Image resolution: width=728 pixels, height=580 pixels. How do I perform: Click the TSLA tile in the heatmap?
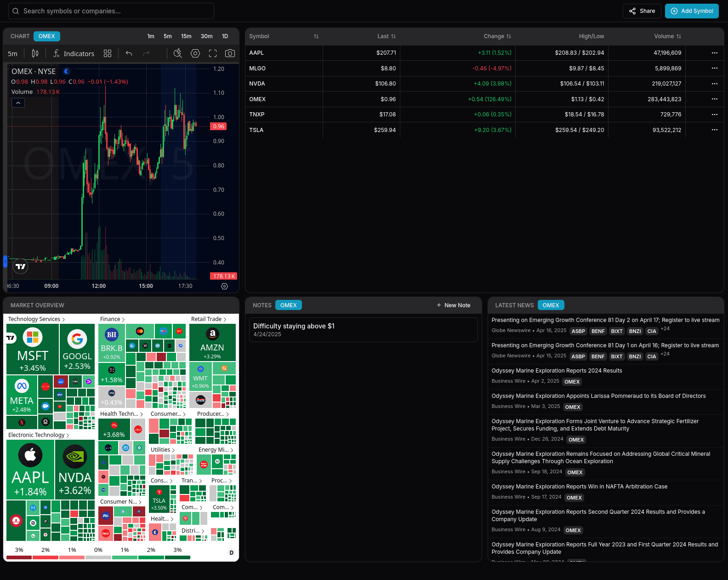[x=159, y=499]
